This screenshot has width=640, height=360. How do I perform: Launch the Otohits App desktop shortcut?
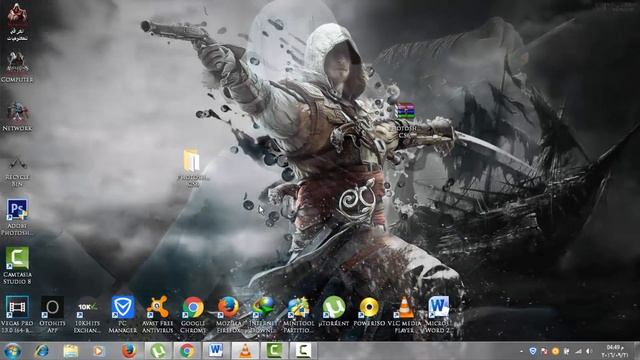[x=52, y=314]
